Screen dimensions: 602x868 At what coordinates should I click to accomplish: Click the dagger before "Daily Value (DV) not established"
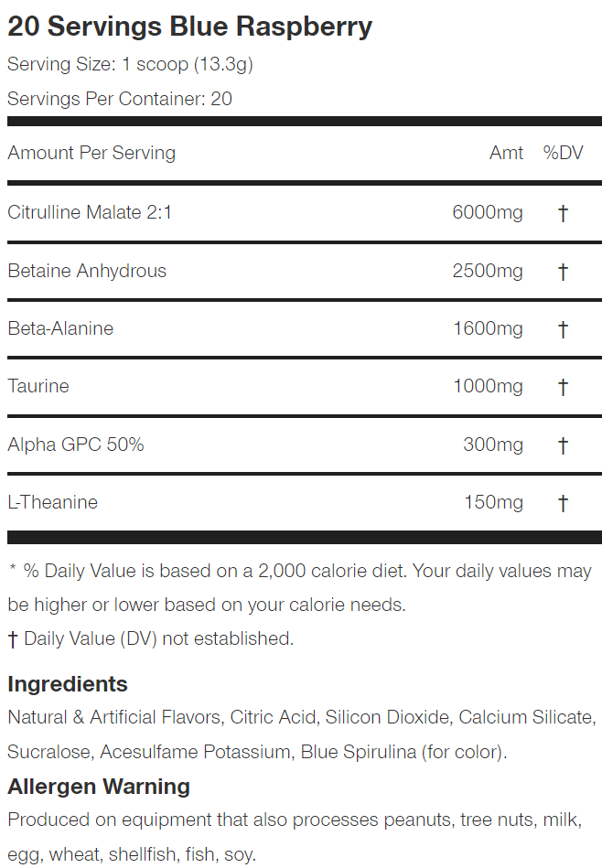[x=14, y=638]
